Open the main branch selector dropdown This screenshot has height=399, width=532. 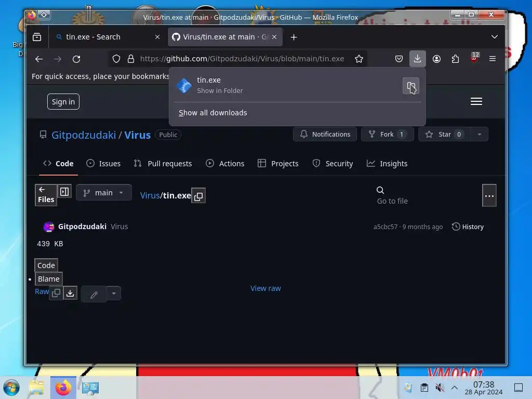[x=104, y=193]
